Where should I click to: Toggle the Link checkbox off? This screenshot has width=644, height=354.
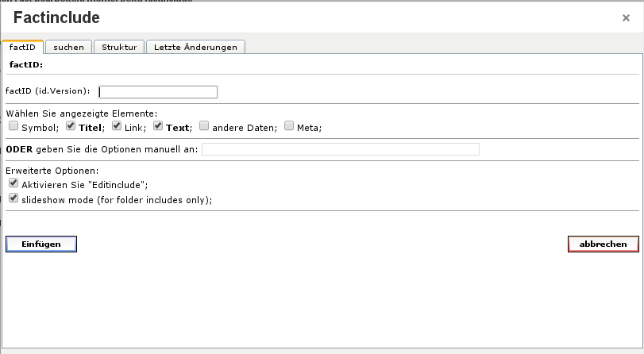click(x=117, y=125)
